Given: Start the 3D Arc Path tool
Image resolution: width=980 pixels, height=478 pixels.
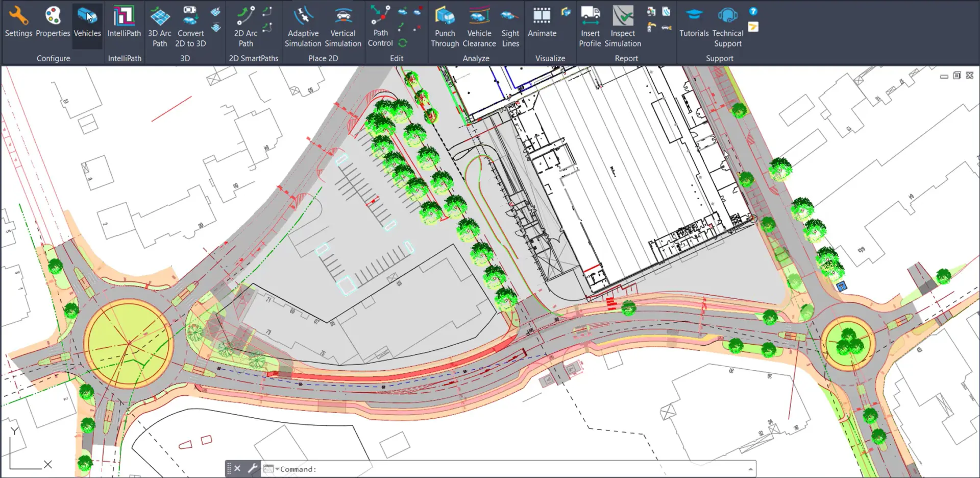Looking at the screenshot, I should click(160, 26).
